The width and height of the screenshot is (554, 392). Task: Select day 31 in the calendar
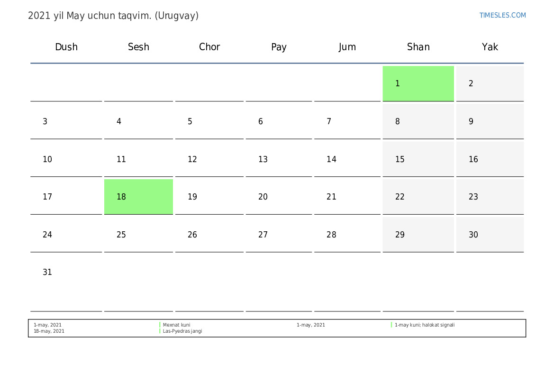coord(66,283)
